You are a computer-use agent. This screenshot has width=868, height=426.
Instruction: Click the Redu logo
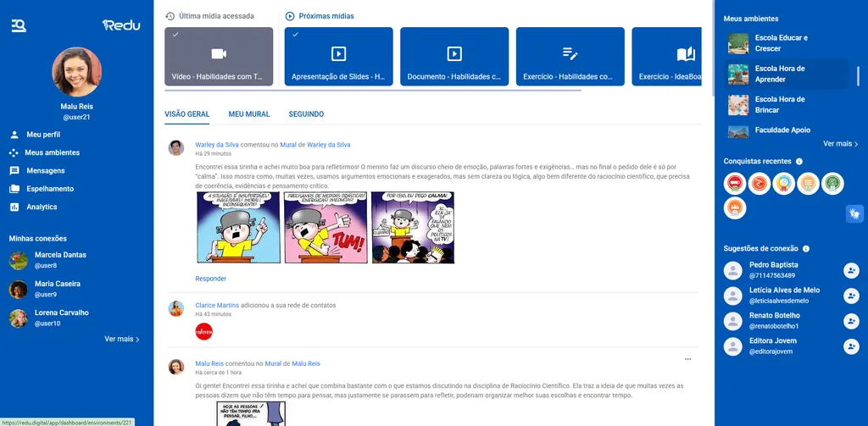pyautogui.click(x=121, y=25)
